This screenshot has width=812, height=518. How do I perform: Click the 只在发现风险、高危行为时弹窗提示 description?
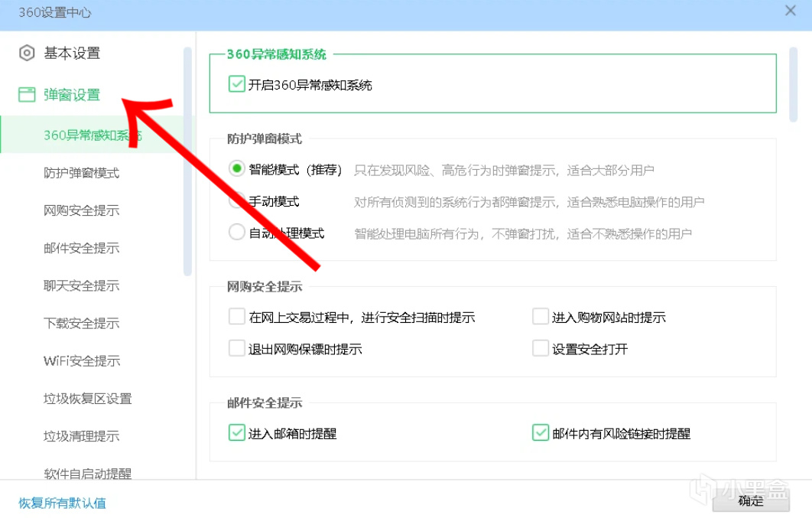(x=504, y=170)
